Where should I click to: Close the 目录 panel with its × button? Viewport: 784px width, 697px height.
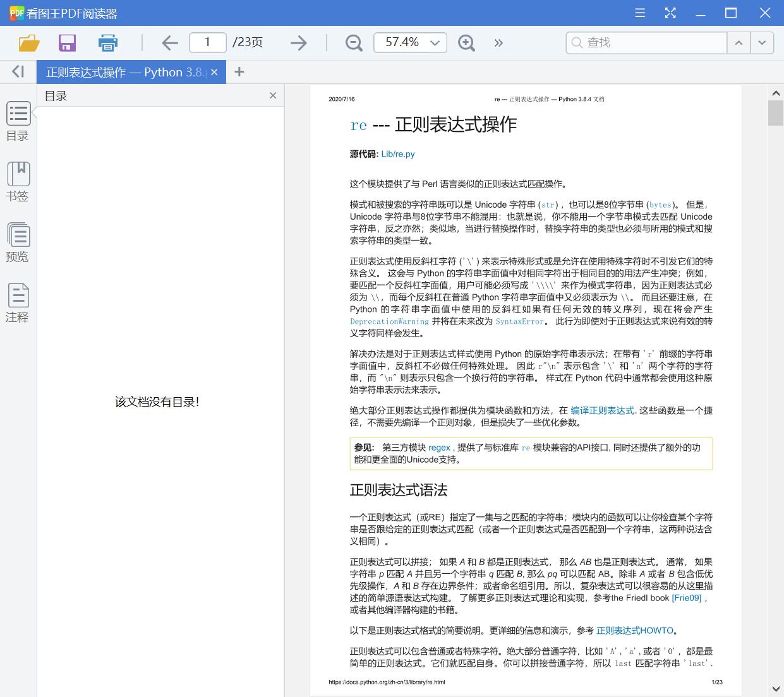pos(272,95)
